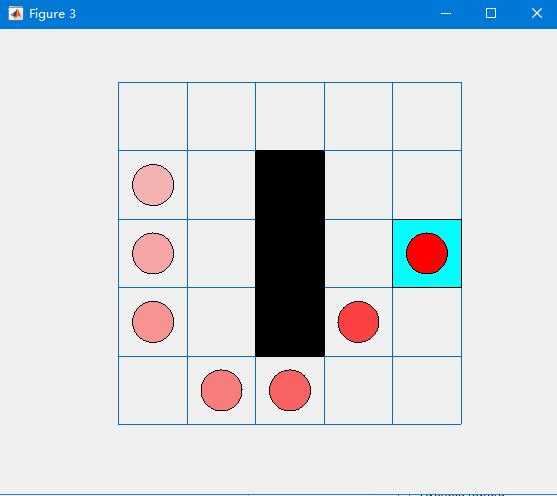Minimize the Figure 3 window
The width and height of the screenshot is (557, 496).
tap(446, 14)
